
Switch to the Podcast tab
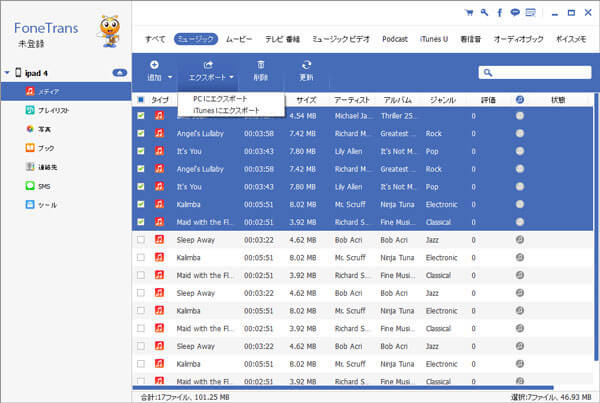point(395,39)
